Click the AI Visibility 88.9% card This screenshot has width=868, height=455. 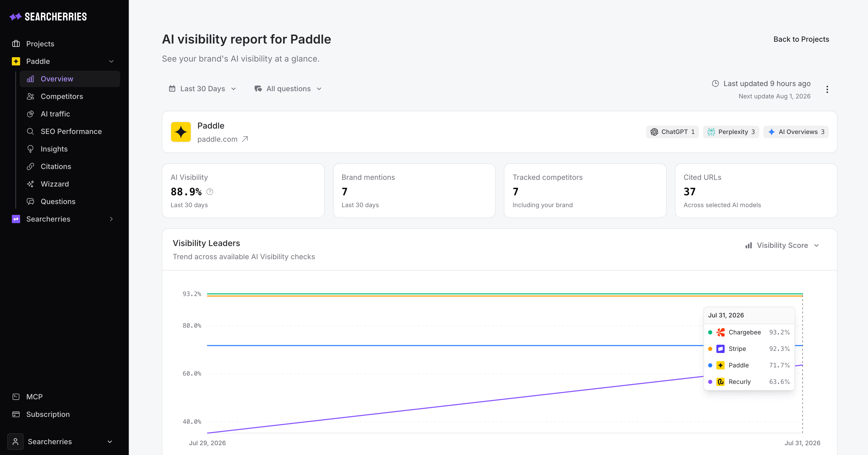243,191
